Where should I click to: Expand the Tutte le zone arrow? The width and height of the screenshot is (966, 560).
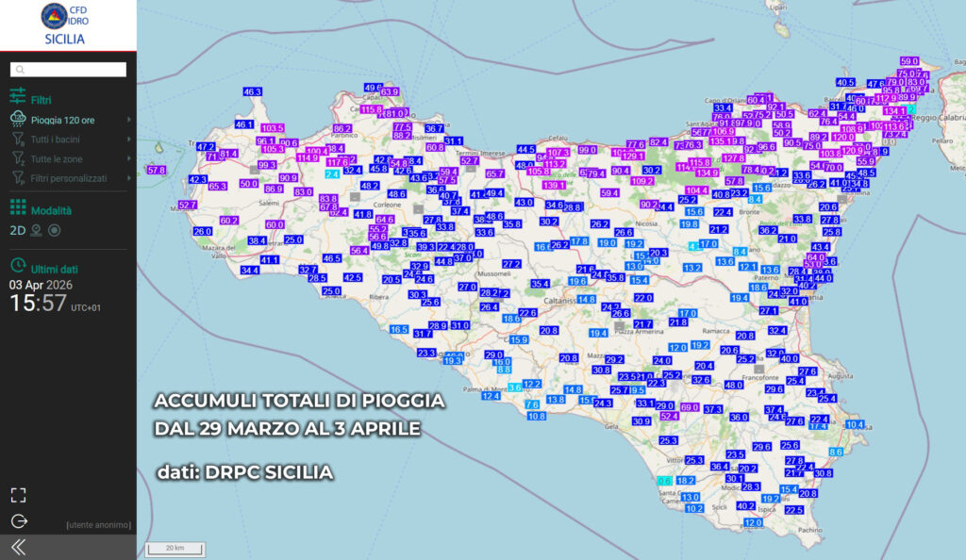point(128,159)
